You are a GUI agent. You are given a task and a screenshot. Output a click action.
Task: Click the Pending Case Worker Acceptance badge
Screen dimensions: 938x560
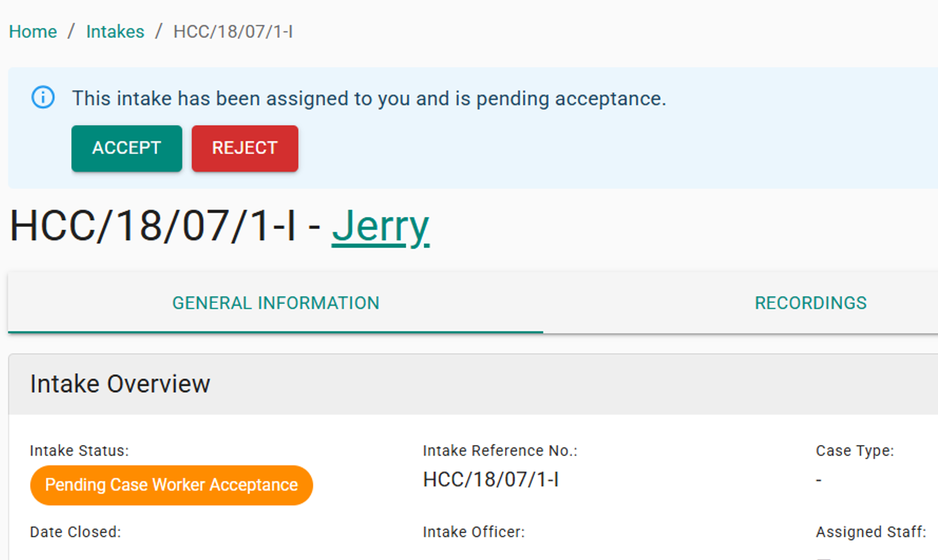tap(171, 485)
